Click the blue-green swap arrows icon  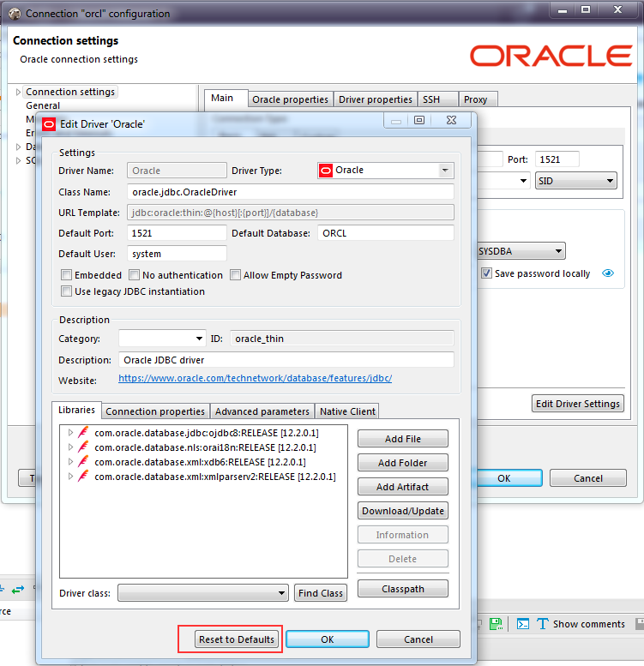pos(18,590)
